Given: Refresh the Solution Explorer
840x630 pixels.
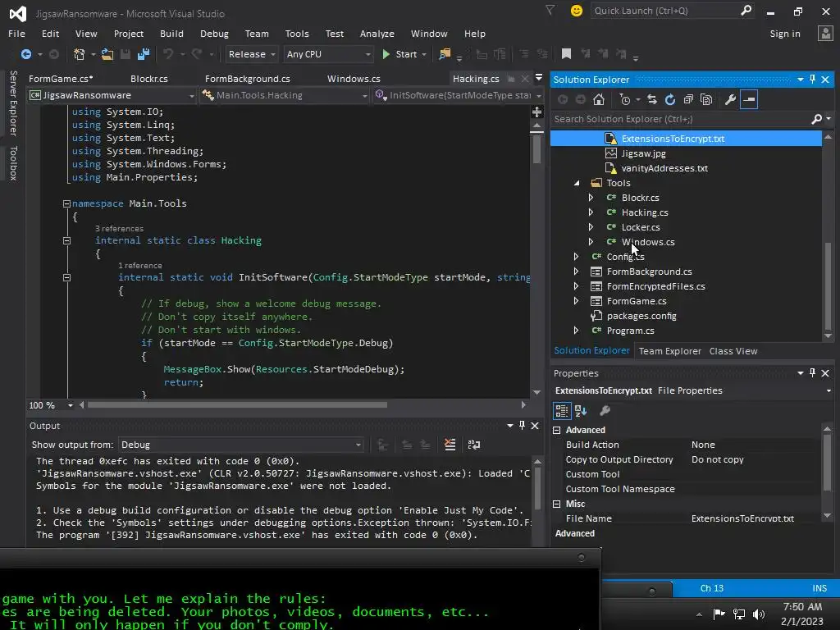Looking at the screenshot, I should click(670, 99).
